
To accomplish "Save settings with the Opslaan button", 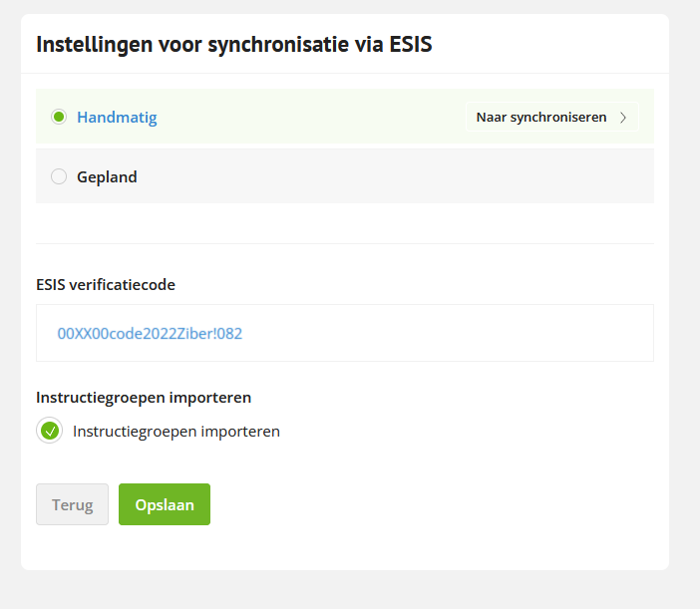I will pos(165,504).
